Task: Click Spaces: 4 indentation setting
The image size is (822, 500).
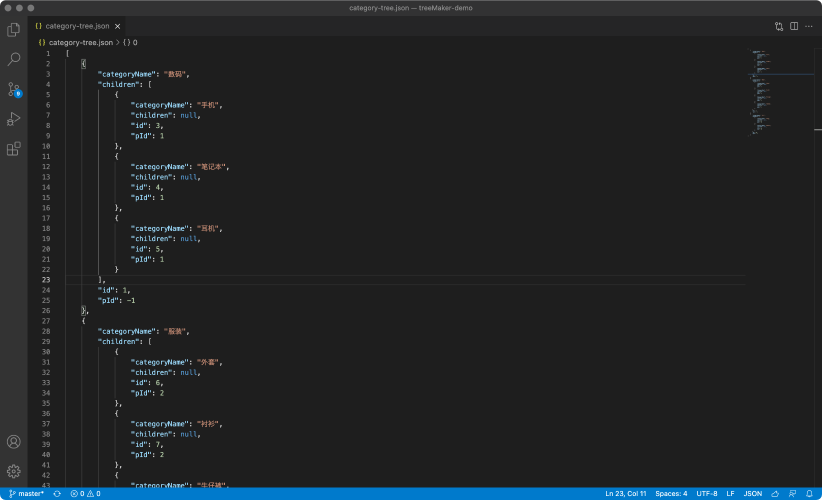Action: click(x=671, y=493)
